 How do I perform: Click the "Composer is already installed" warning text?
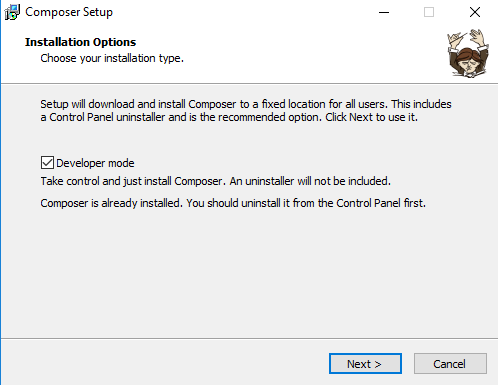click(x=233, y=203)
